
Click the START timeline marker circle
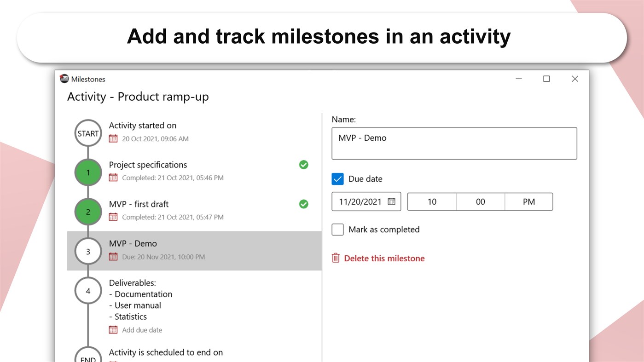[x=88, y=133]
